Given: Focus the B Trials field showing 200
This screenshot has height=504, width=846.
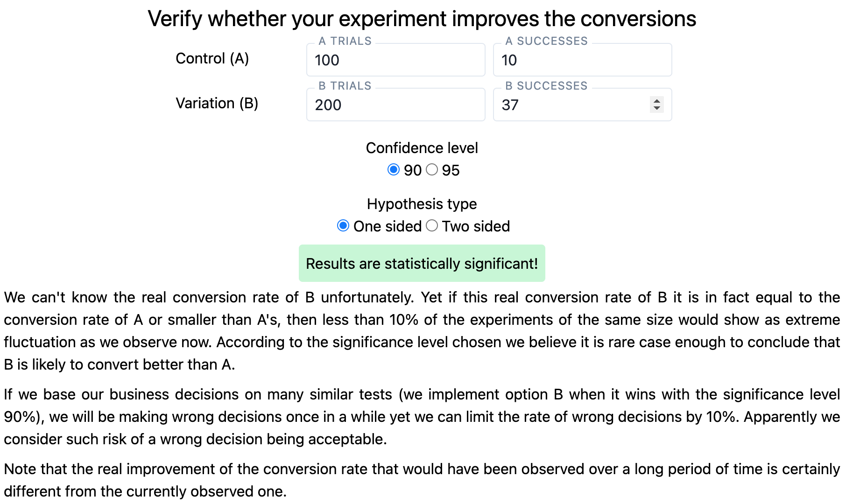Looking at the screenshot, I should point(395,105).
